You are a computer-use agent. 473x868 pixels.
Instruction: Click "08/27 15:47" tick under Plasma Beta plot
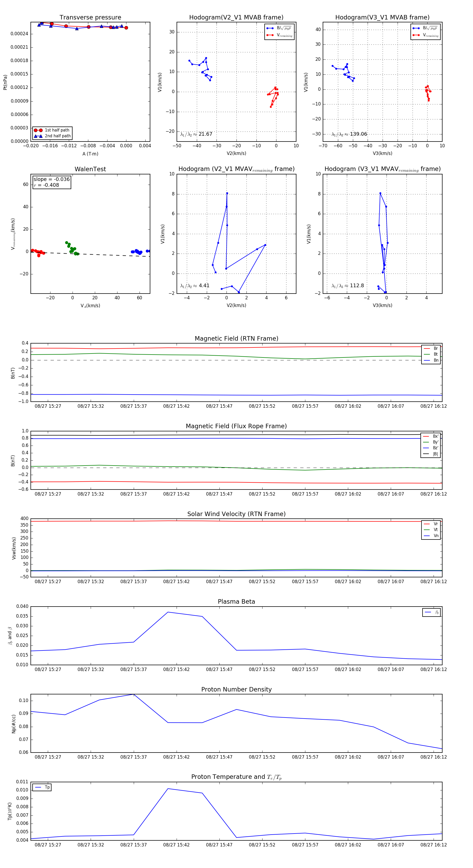point(219,669)
